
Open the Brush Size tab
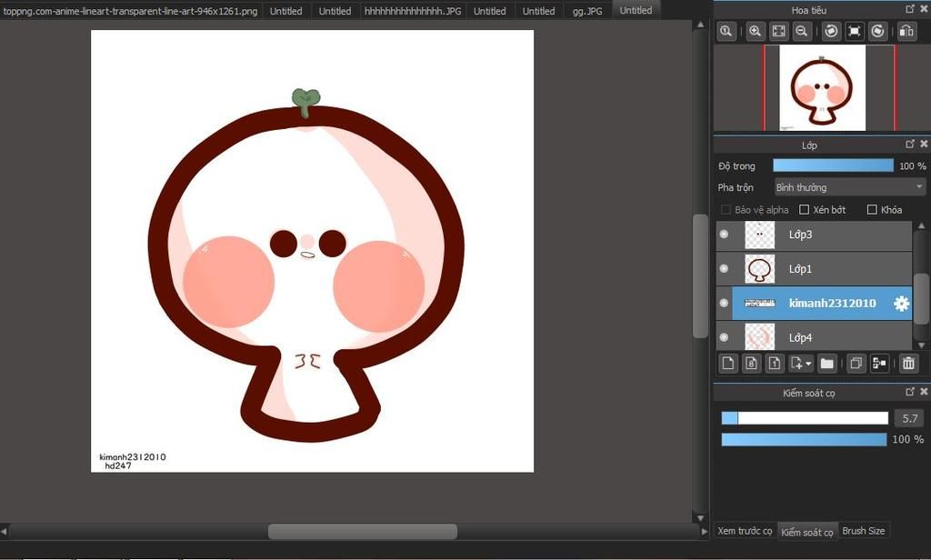864,531
